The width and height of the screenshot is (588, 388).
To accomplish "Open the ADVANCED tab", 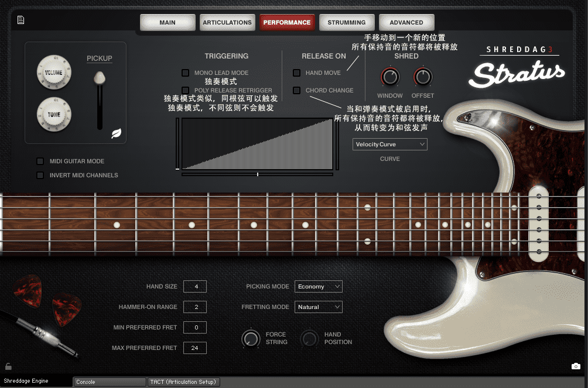I will [x=406, y=22].
